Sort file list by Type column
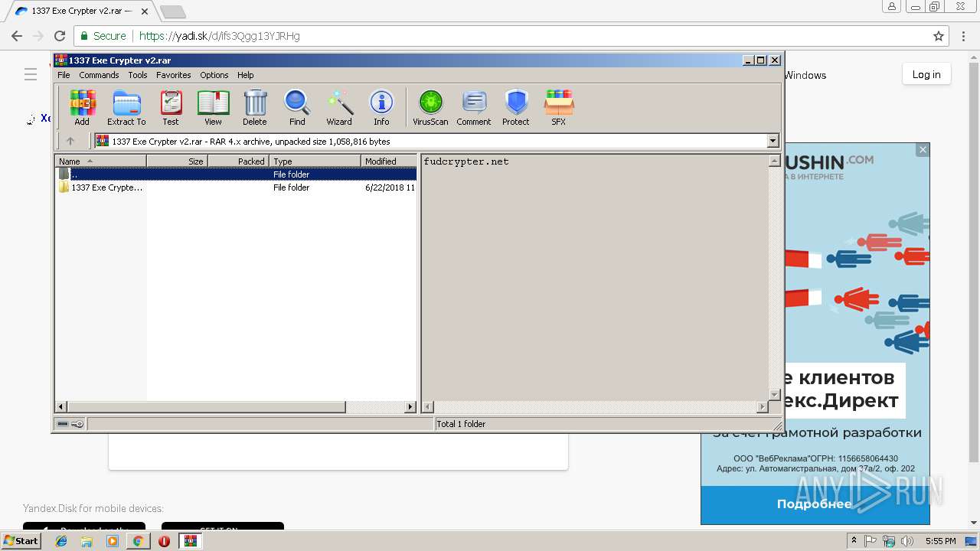Screen dimensions: 980x551 point(315,161)
